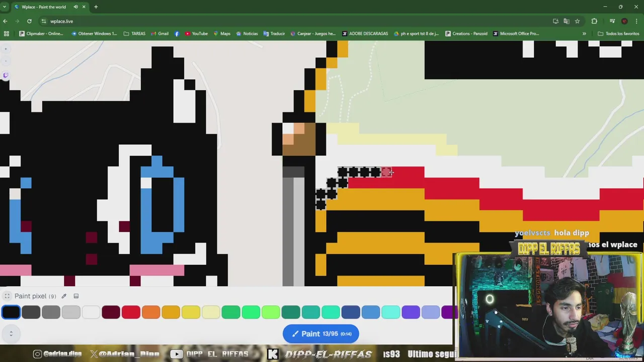644x362 pixels.
Task: Bookmark this page with star icon
Action: click(x=577, y=21)
